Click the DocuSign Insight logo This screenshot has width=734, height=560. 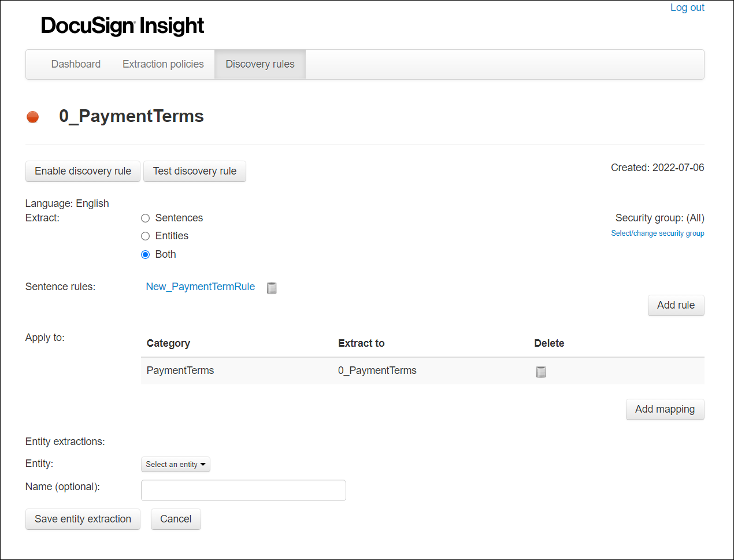coord(123,25)
